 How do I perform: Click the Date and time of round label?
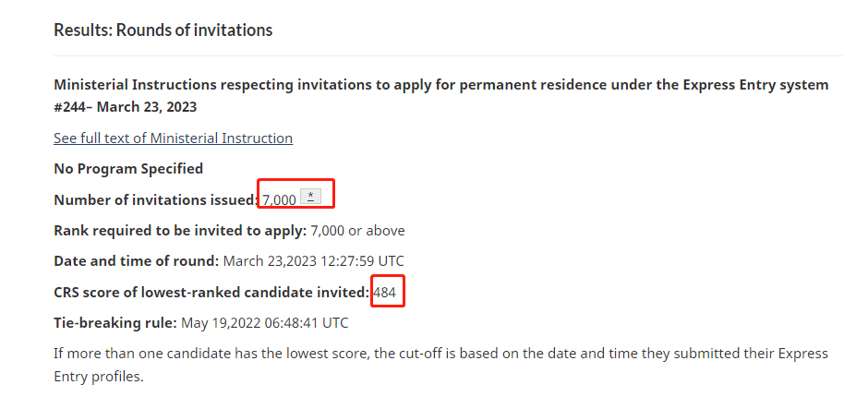[x=136, y=260]
